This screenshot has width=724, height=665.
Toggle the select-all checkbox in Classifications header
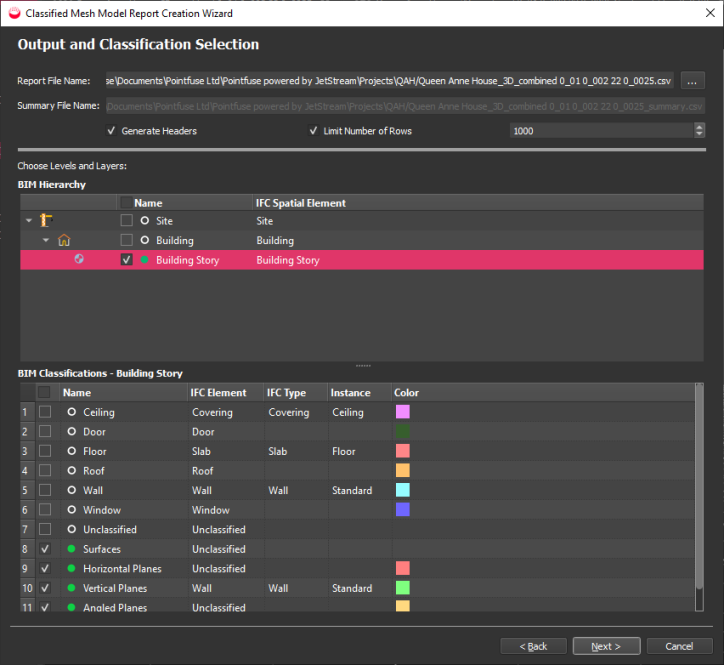pos(44,392)
